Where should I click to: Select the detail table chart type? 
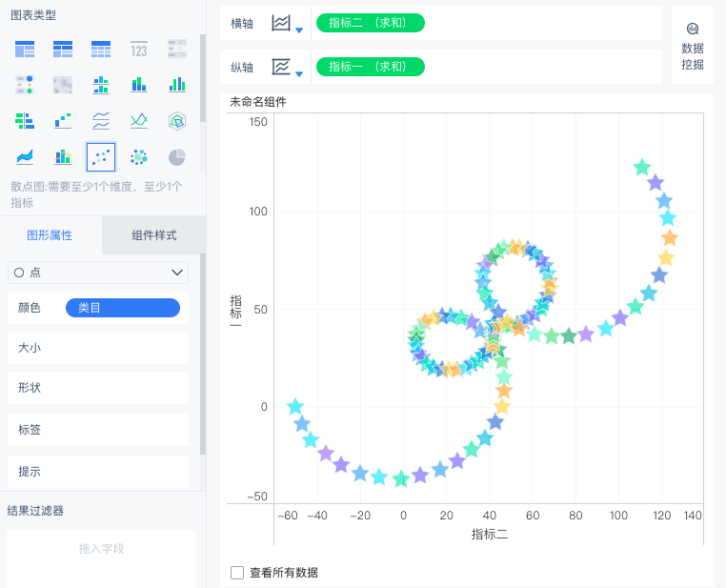coord(101,49)
